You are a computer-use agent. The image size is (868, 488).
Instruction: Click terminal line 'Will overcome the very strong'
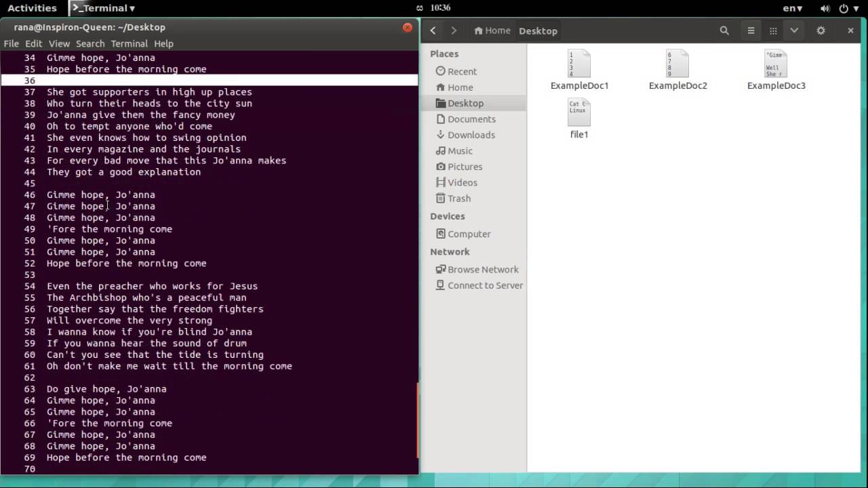point(130,321)
